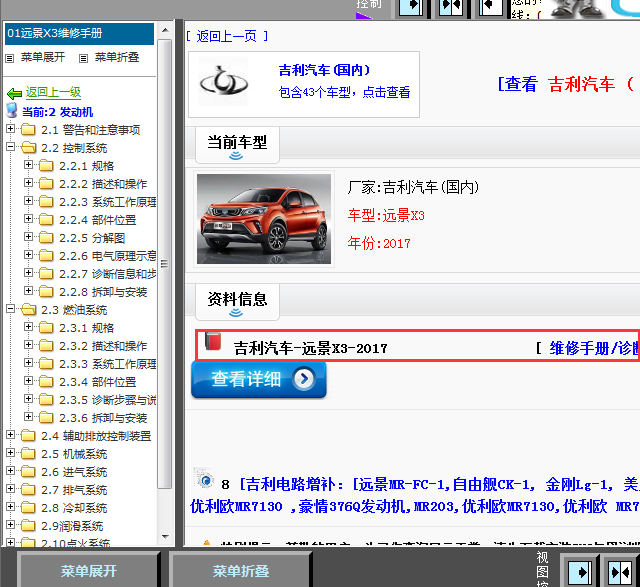Click the 菜单展开 list icon at sidebar top
This screenshot has height=587, width=640.
pyautogui.click(x=9, y=58)
